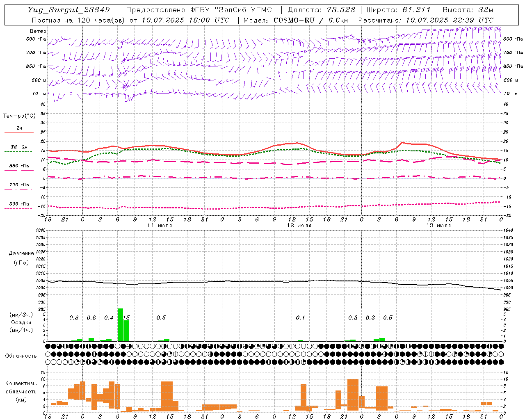Select the ФГБУ "ЗапСиб УГМС" provider text
The height and width of the screenshot is (420, 525).
pos(233,10)
